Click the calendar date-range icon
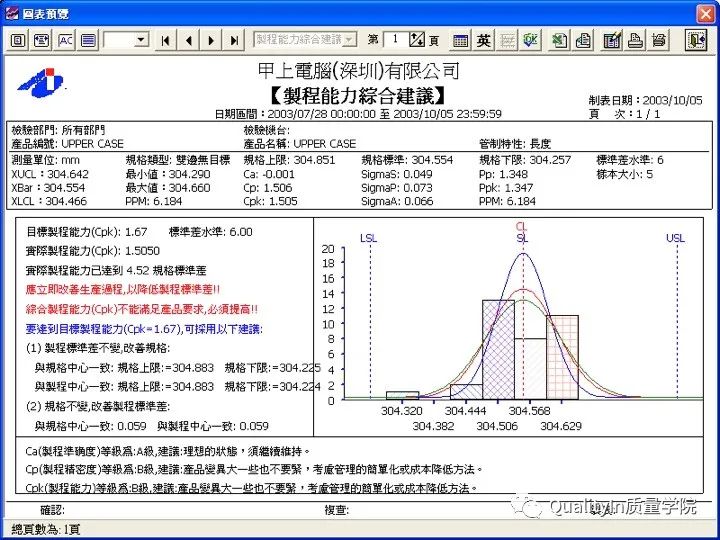Image resolution: width=720 pixels, height=540 pixels. coord(460,40)
